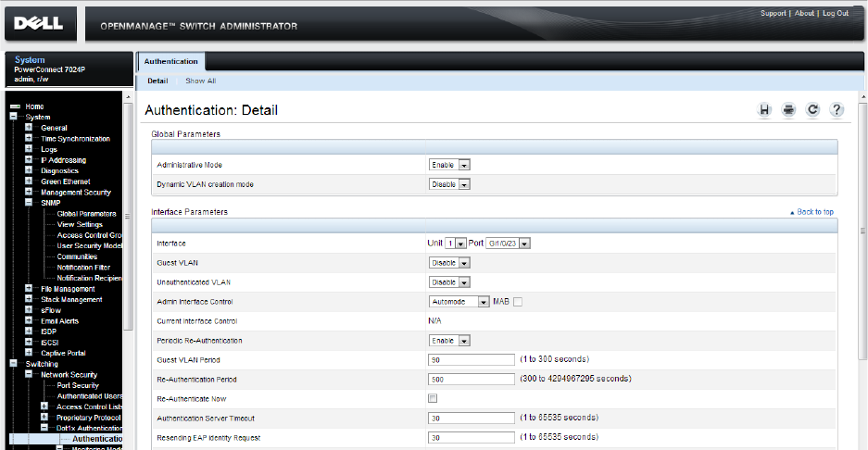Screen dimensions: 868x450
Task: Expand the Management Security node
Action: pyautogui.click(x=29, y=192)
